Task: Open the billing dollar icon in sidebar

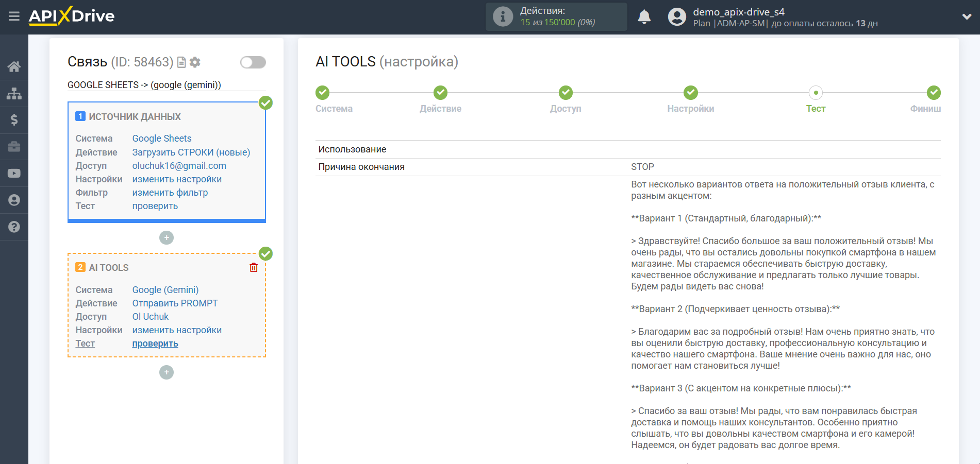Action: coord(14,120)
